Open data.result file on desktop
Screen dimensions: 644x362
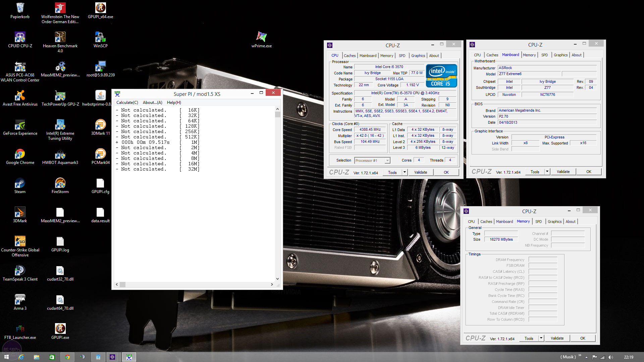click(x=100, y=215)
